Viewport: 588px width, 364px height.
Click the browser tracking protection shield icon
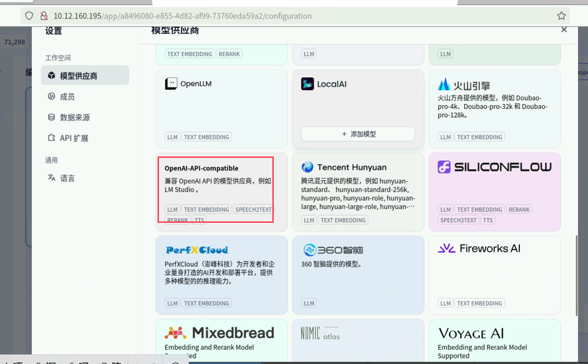(29, 16)
